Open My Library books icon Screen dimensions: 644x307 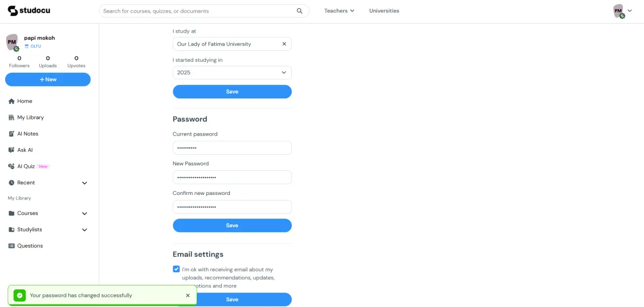[12, 118]
